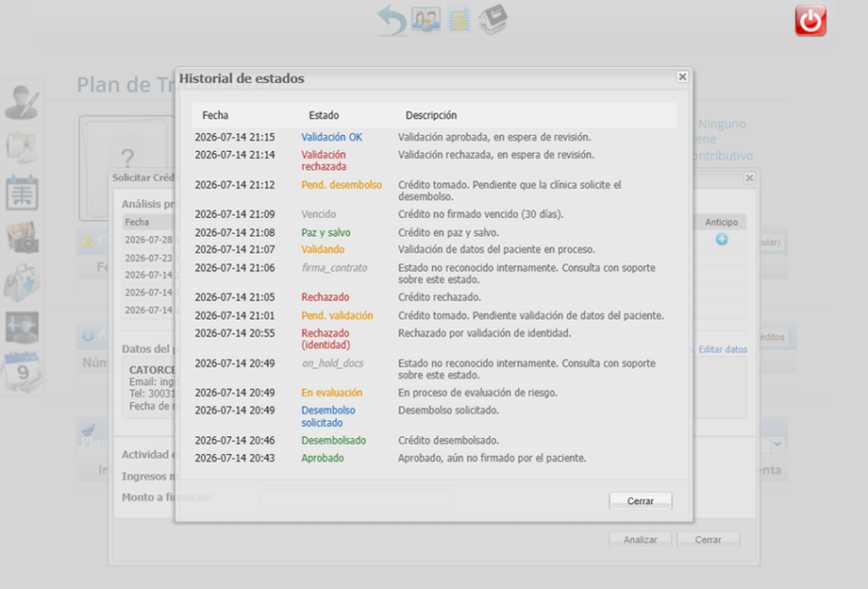
Task: Select the Validación OK status
Action: [x=331, y=137]
